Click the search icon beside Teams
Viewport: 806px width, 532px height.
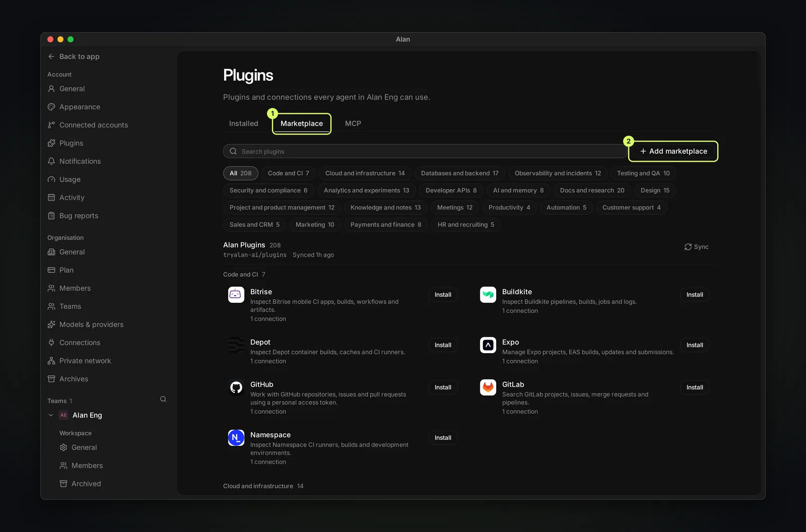[x=163, y=399]
